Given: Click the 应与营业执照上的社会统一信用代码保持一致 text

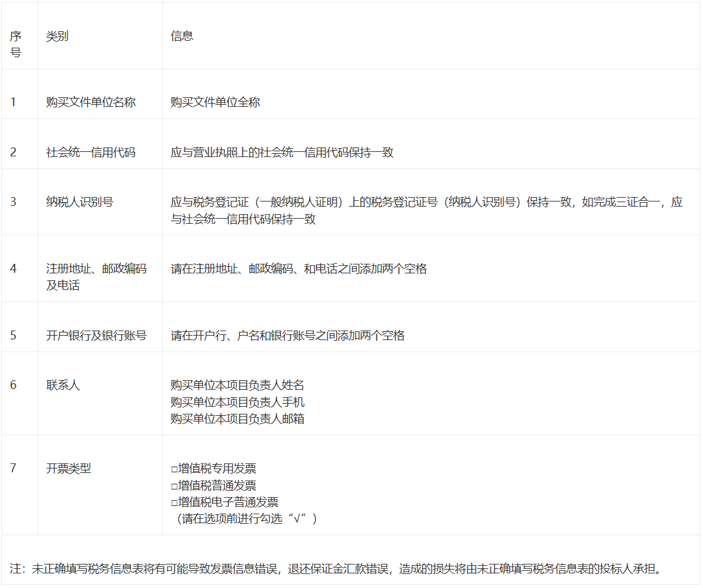Looking at the screenshot, I should point(282,153).
